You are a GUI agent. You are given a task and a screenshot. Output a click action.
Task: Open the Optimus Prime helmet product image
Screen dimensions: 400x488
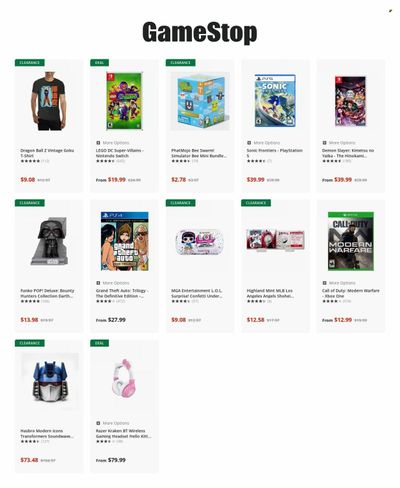pyautogui.click(x=50, y=382)
